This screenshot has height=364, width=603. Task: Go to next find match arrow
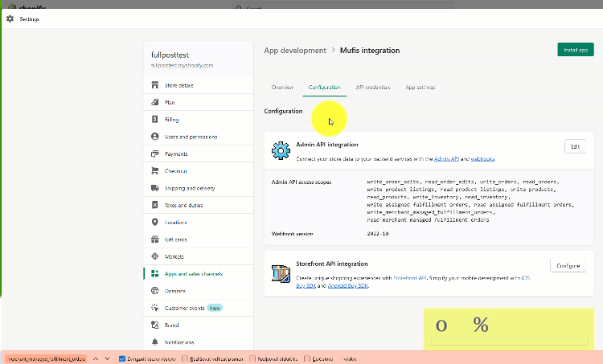point(107,358)
